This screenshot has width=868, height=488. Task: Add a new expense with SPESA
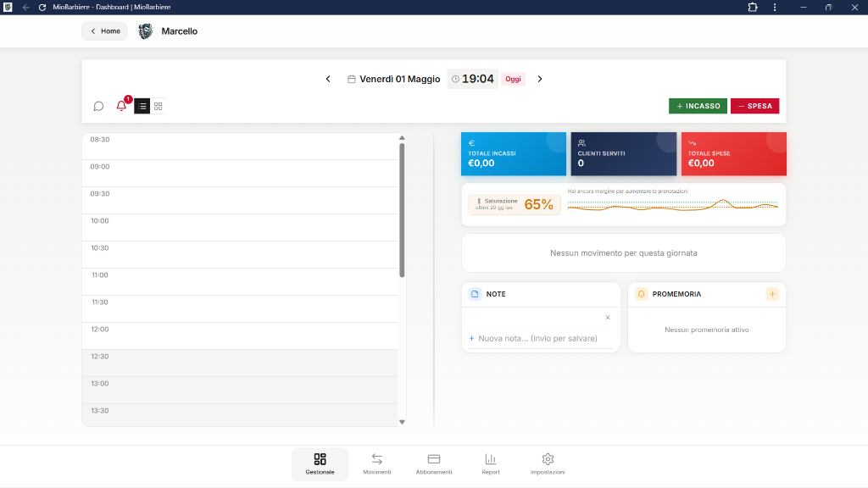click(x=754, y=106)
